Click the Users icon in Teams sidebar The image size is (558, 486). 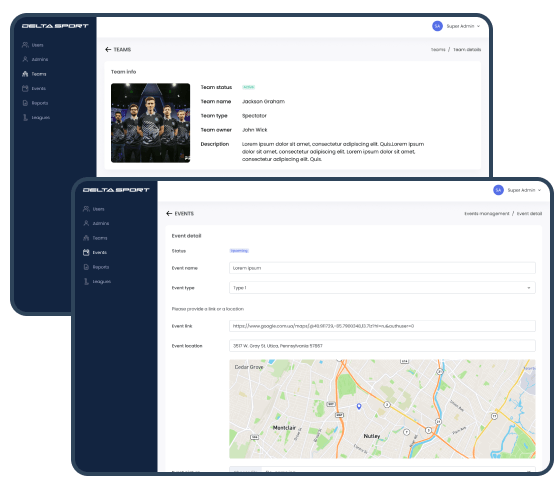tap(25, 45)
